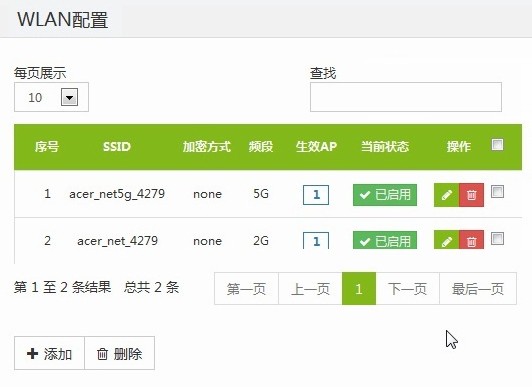Image resolution: width=532 pixels, height=387 pixels.
Task: Select the acer_net_4279 SSID text
Action: pos(117,241)
